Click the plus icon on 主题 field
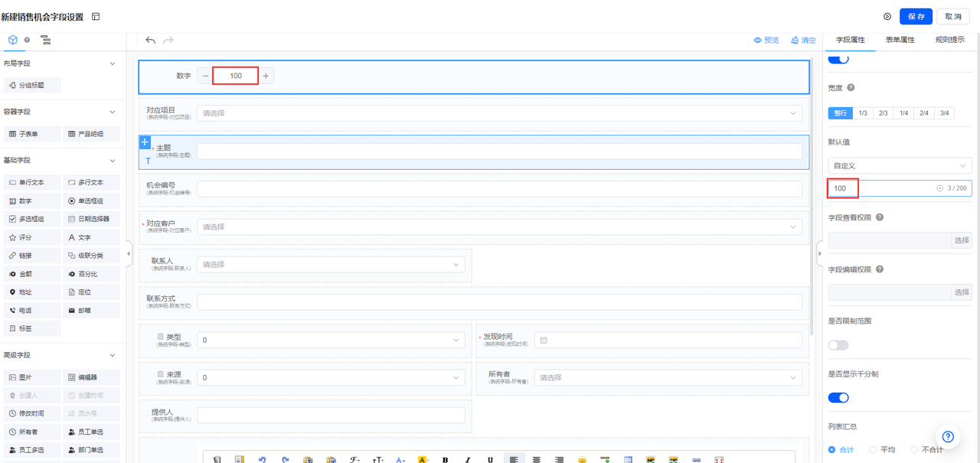This screenshot has height=463, width=980. (x=145, y=142)
